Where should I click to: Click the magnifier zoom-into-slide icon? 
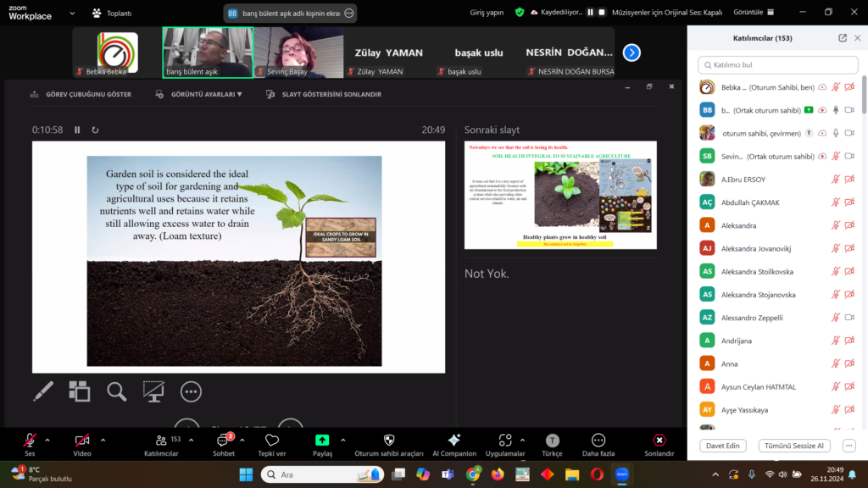point(116,391)
